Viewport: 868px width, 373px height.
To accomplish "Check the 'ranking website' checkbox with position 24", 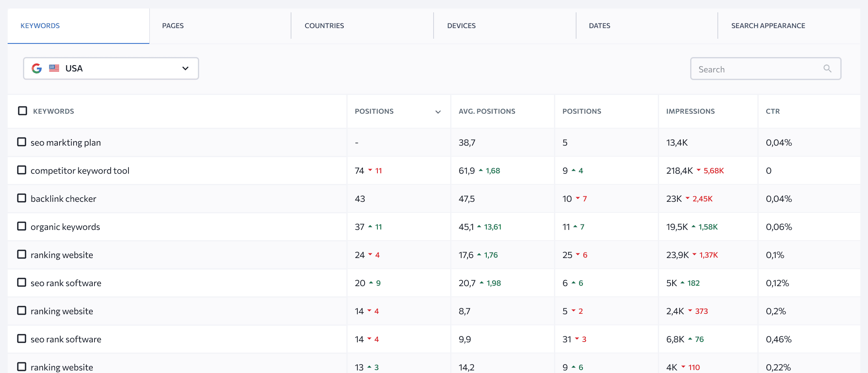I will point(22,254).
